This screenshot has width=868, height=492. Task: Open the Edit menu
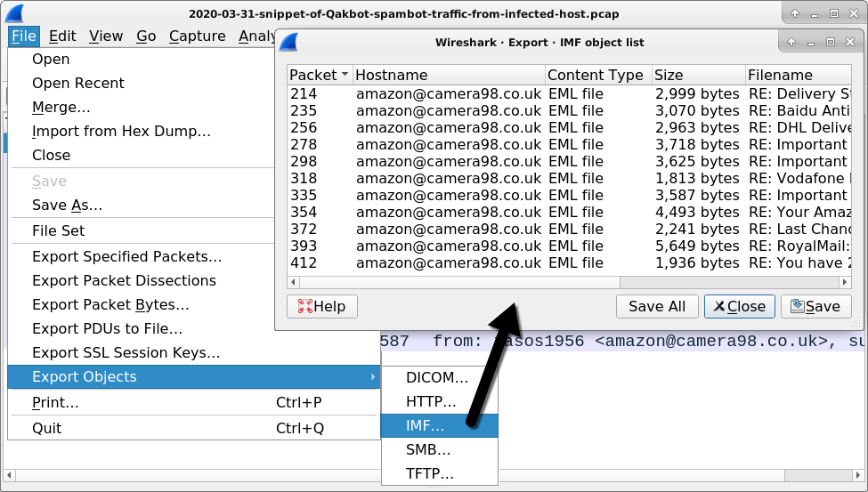[x=62, y=36]
